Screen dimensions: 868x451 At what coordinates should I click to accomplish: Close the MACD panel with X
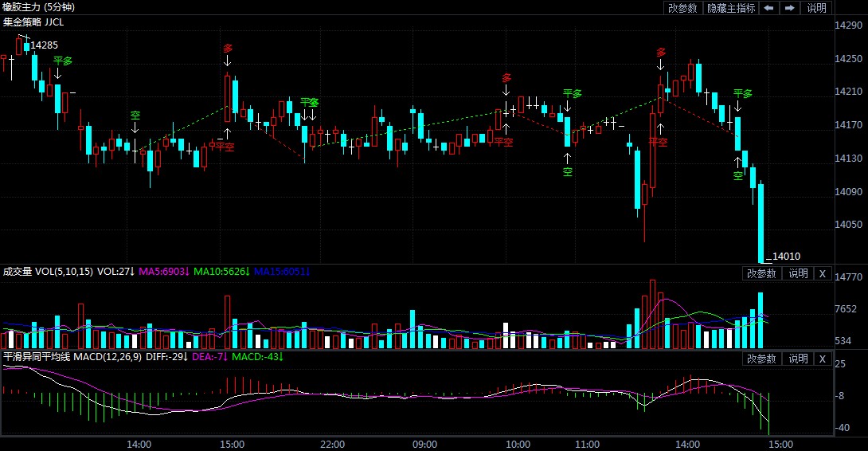click(823, 359)
